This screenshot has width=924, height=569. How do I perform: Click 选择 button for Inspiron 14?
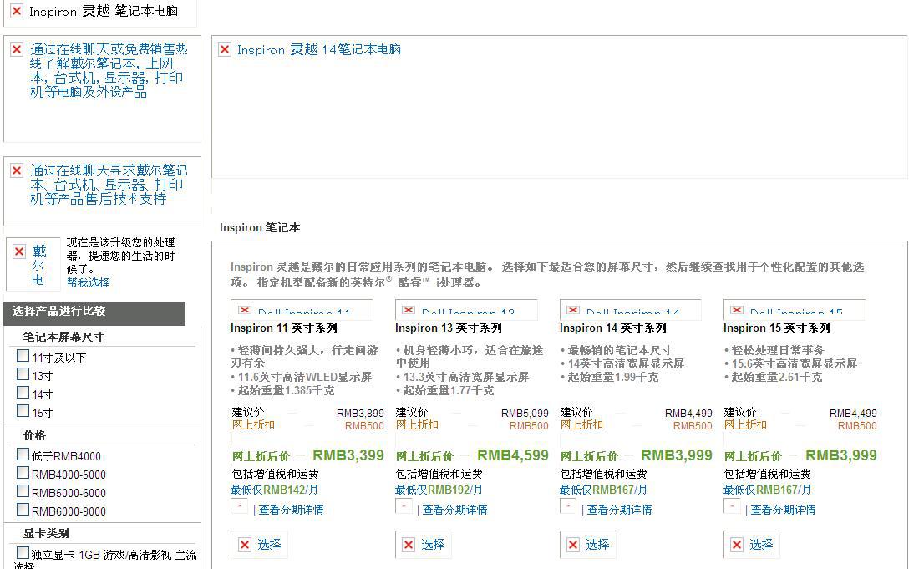(x=588, y=544)
